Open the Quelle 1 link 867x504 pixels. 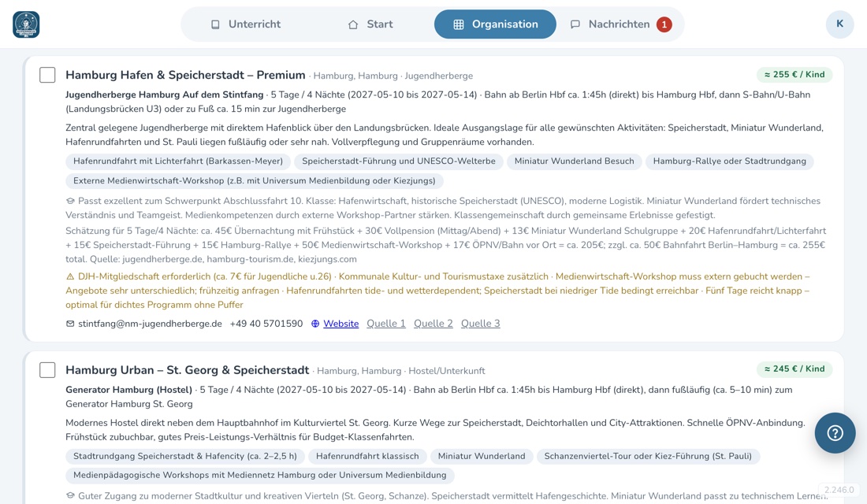(x=386, y=324)
